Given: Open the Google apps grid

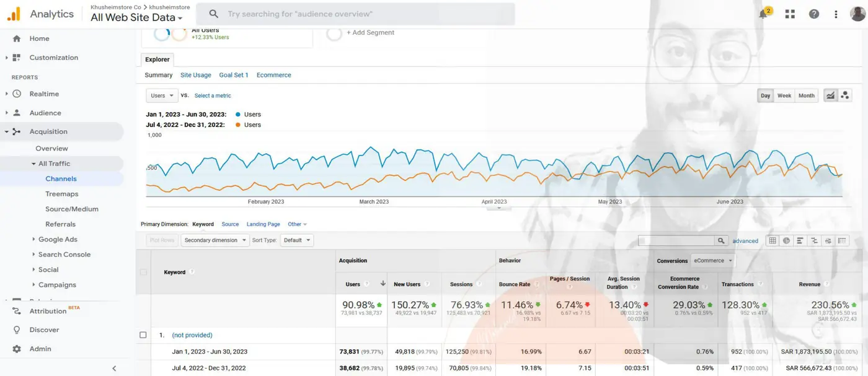Looking at the screenshot, I should (790, 14).
